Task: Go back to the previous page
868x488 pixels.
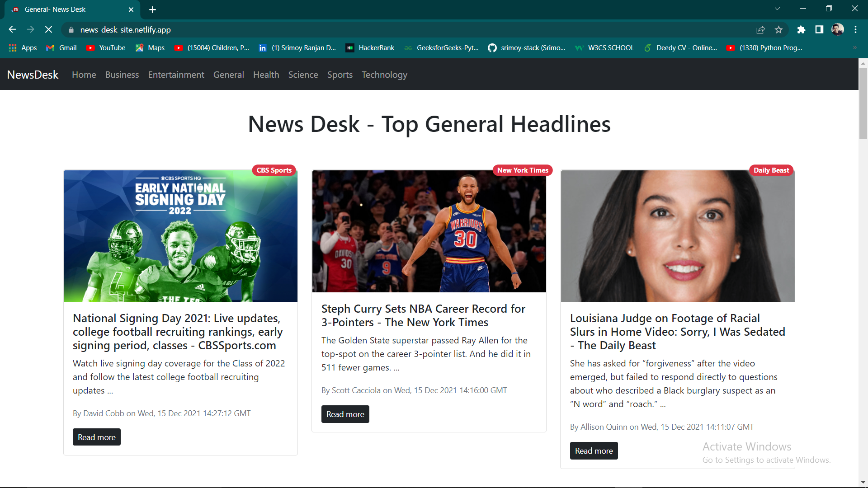Action: click(x=12, y=30)
